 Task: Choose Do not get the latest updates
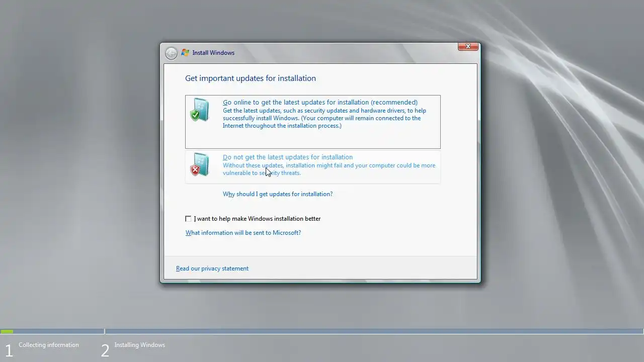312,167
